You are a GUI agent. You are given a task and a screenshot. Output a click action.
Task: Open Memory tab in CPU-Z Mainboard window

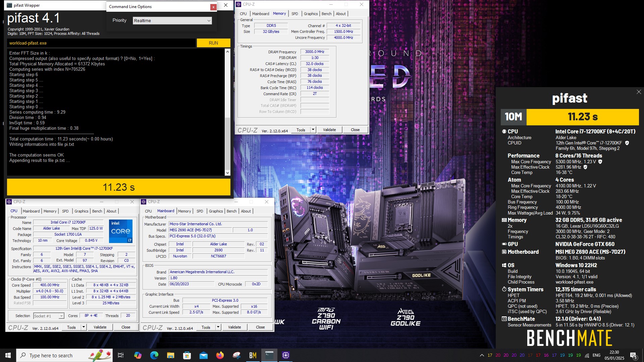(184, 211)
